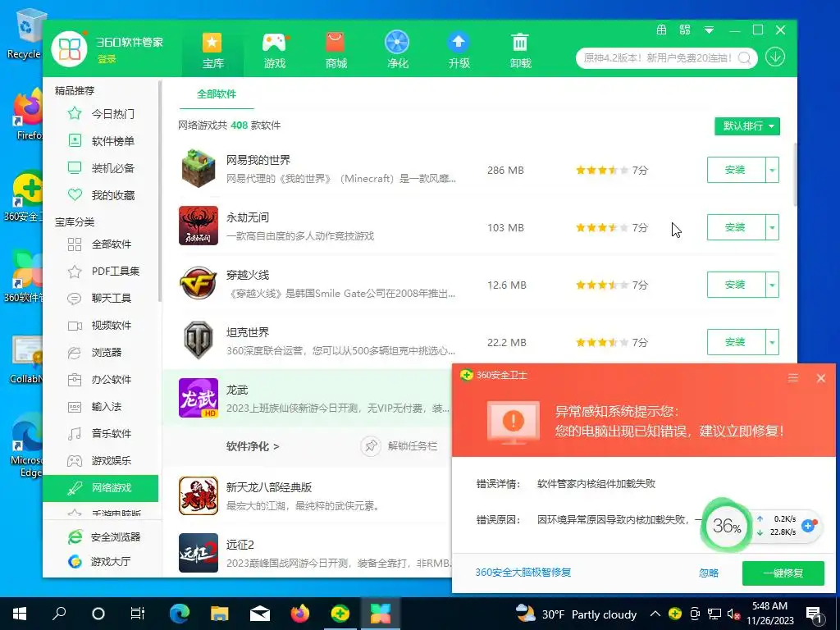Click the 360软件管家 logo

(x=70, y=49)
